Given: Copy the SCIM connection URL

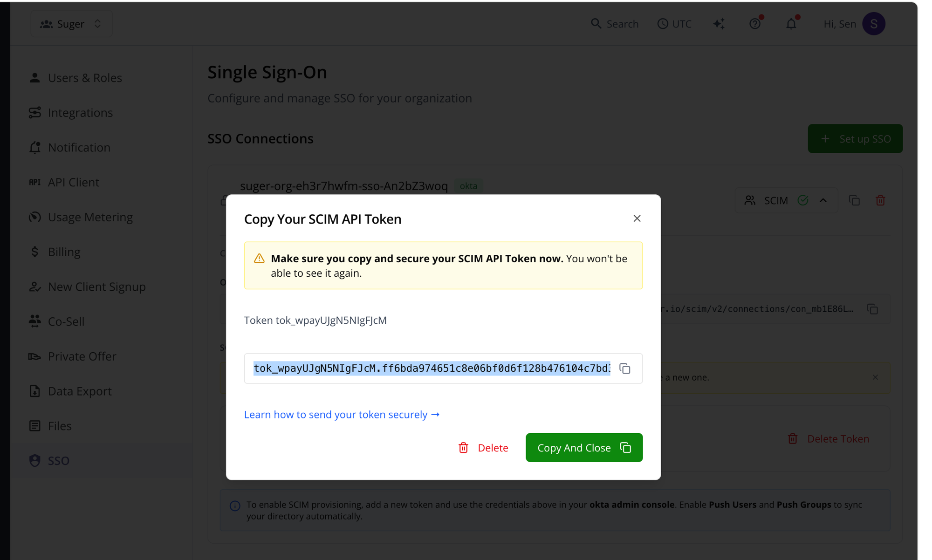Looking at the screenshot, I should click(x=872, y=309).
